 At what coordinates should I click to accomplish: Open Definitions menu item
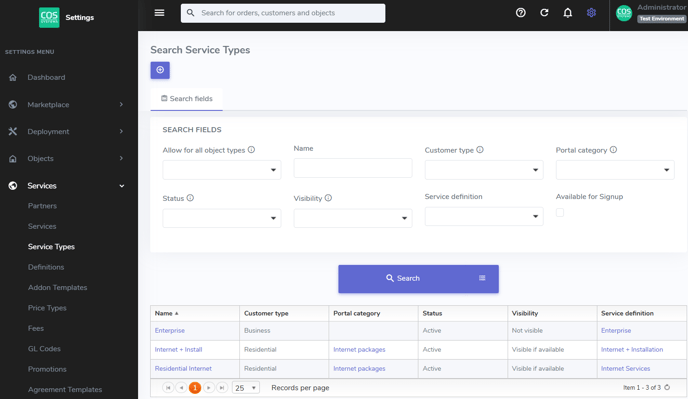[x=46, y=267]
